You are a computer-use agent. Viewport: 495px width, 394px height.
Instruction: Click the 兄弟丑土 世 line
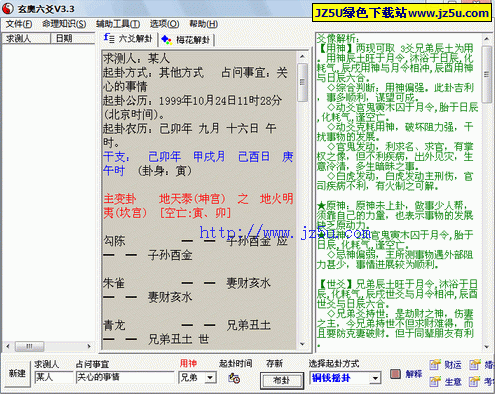pos(178,339)
